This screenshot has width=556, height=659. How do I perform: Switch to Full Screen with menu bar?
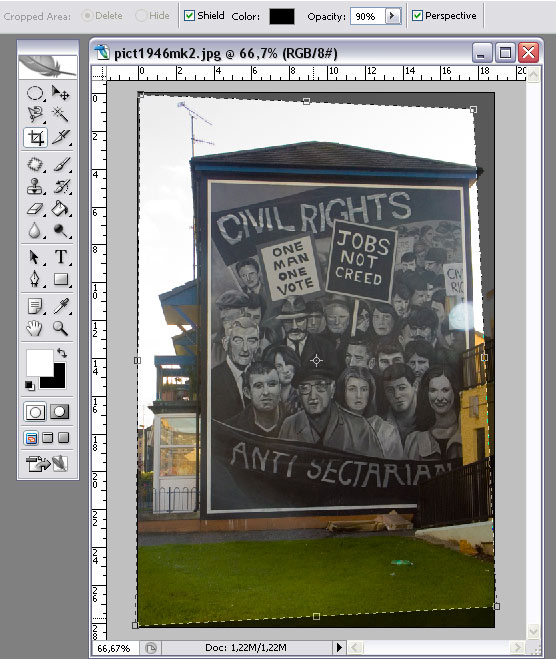(x=47, y=438)
